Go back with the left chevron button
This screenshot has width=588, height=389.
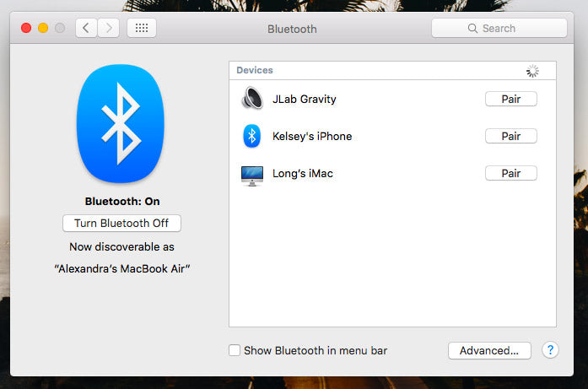(x=86, y=28)
